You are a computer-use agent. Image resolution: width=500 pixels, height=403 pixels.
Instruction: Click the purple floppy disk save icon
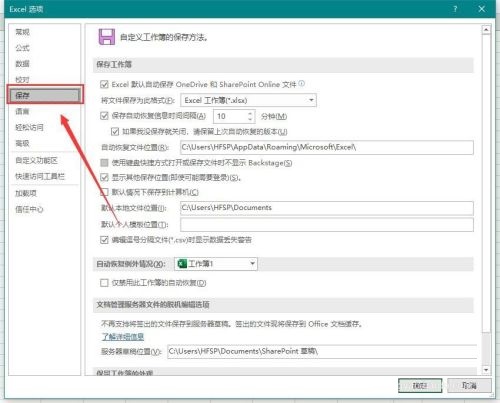(x=107, y=37)
